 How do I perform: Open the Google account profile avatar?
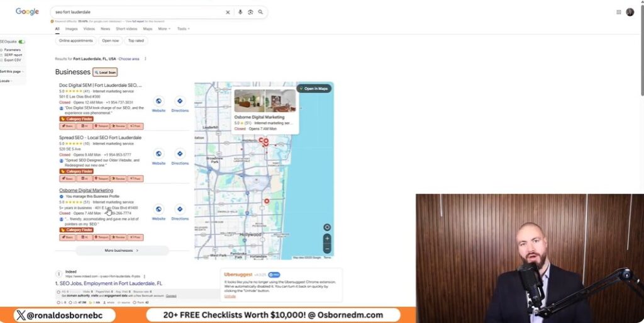pos(630,13)
